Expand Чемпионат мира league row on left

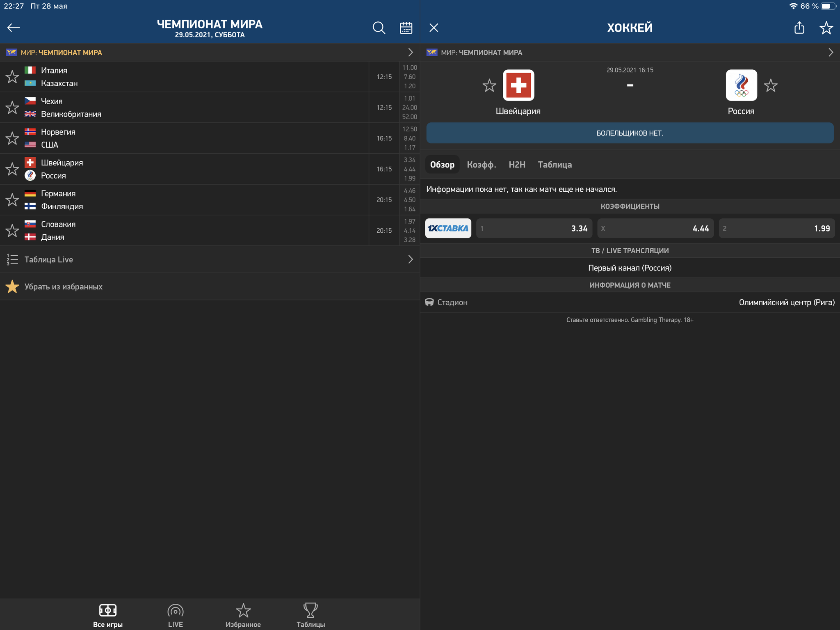click(x=410, y=53)
